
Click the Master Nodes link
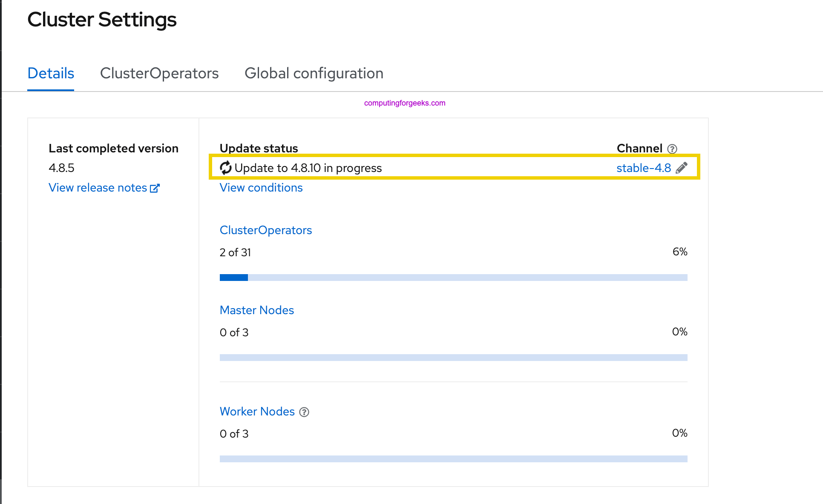click(256, 310)
